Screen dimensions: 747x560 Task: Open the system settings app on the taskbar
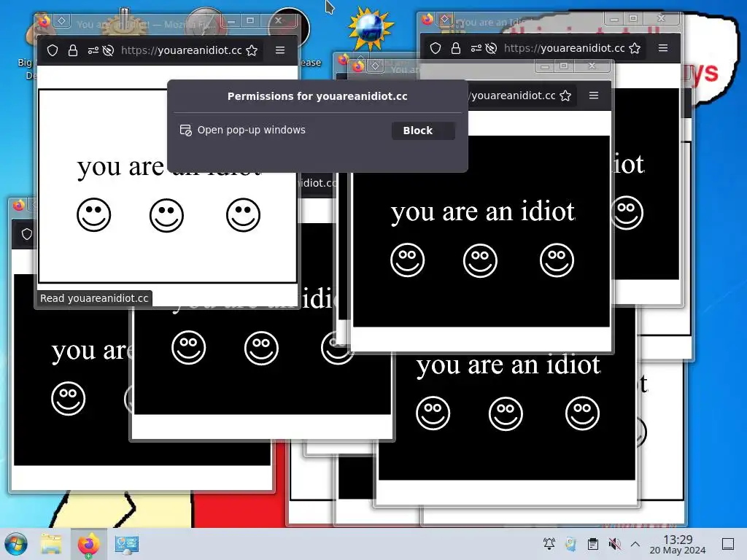pyautogui.click(x=127, y=544)
